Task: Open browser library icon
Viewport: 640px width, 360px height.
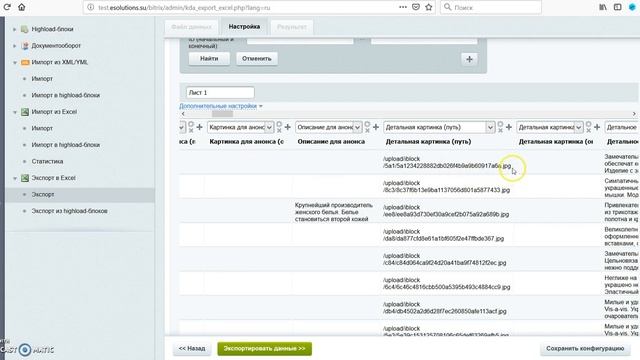Action: [x=603, y=7]
